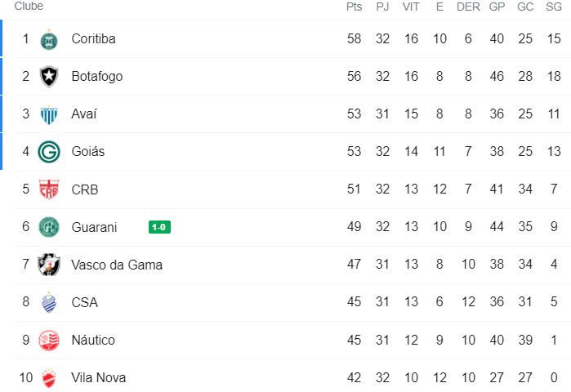Click the Botafogo star crest icon

[x=49, y=77]
